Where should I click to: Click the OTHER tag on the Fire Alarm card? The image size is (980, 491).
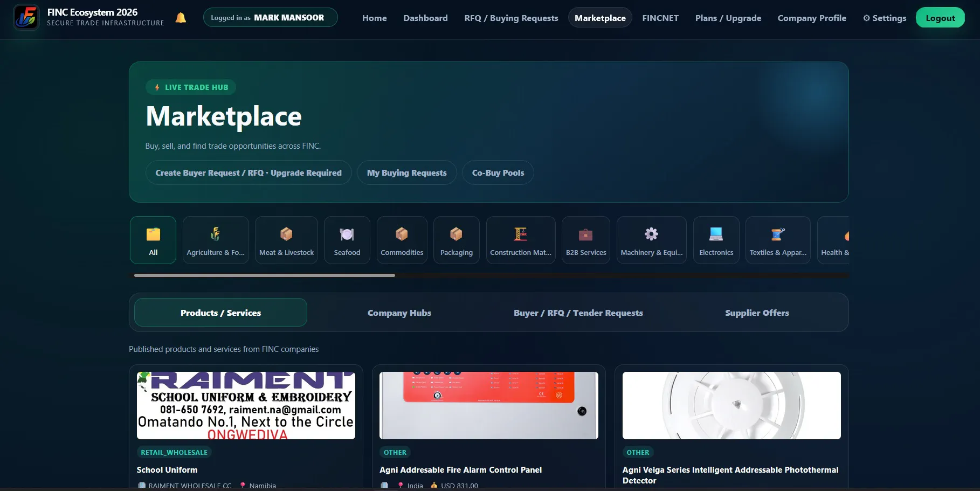coord(395,453)
